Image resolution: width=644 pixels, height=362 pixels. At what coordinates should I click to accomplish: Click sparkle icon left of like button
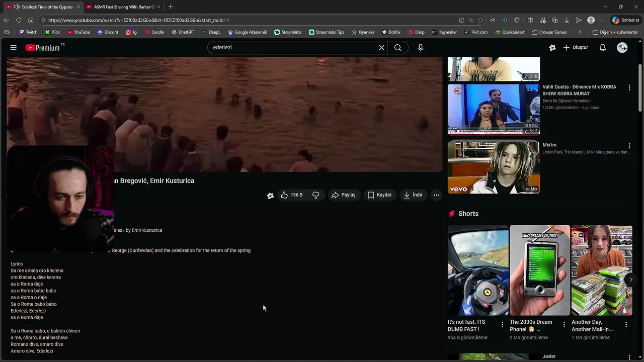(x=270, y=195)
